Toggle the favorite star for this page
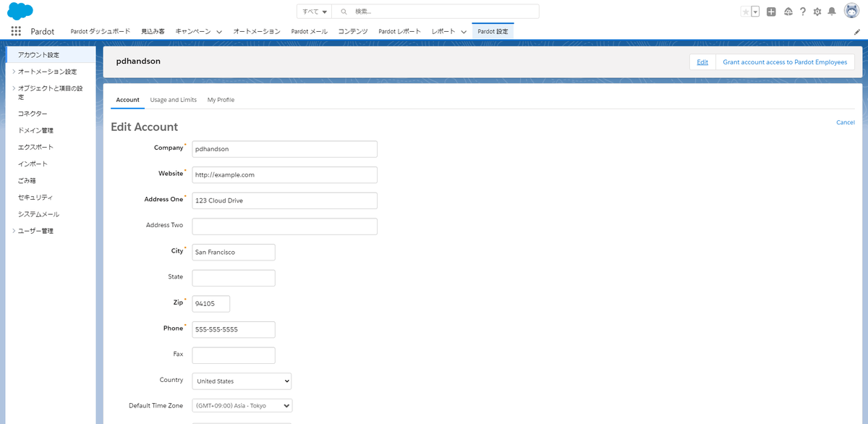The image size is (868, 424). 746,10
